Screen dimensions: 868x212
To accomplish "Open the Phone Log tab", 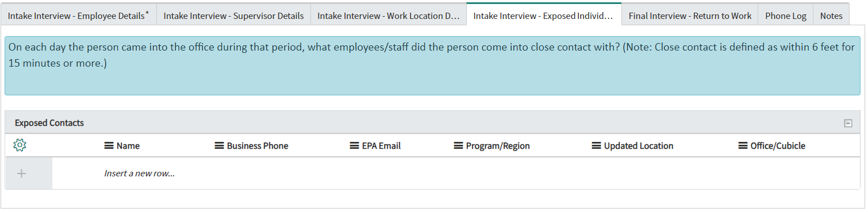I will [x=786, y=16].
